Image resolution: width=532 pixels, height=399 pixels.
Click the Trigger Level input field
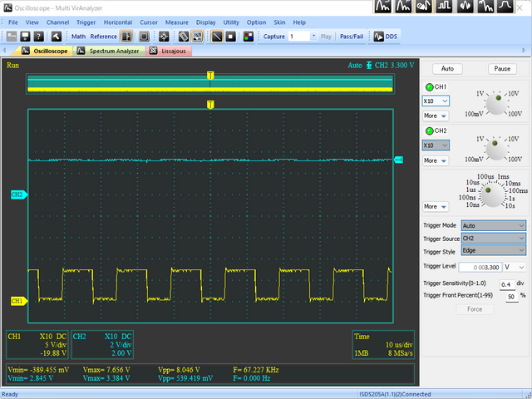[481, 267]
